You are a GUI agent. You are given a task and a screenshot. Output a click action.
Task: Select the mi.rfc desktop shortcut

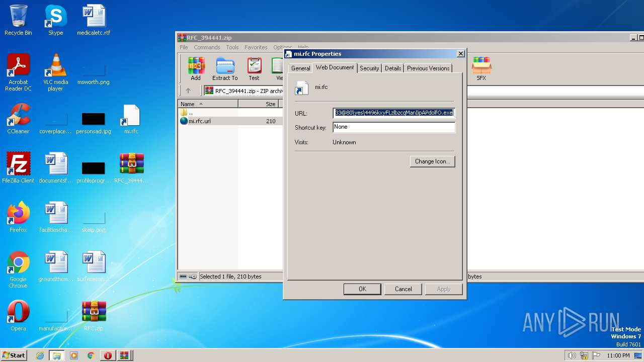[x=131, y=119]
